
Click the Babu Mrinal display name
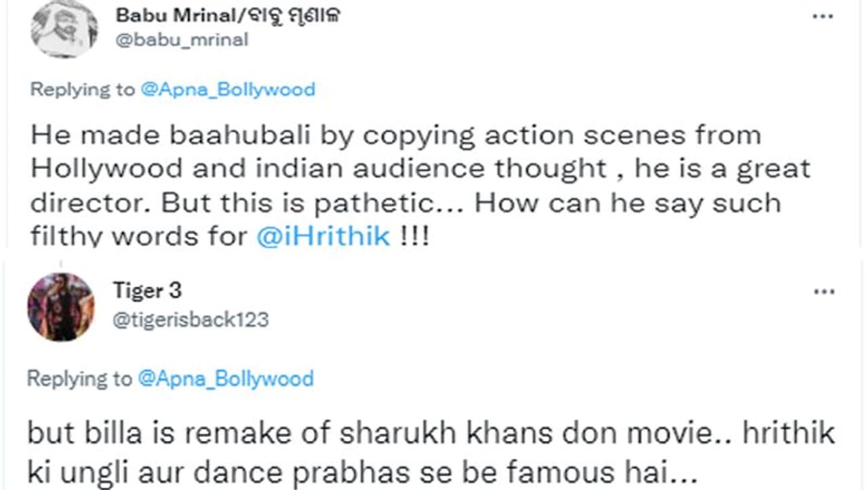(x=173, y=15)
